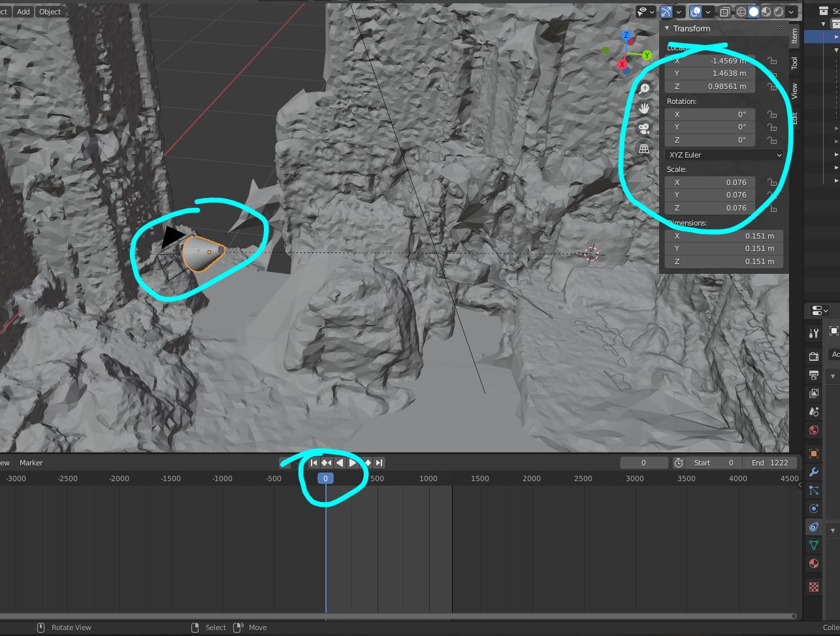Viewport: 840px width, 636px height.
Task: Click the timeline playhead marker at 0
Action: tap(325, 478)
